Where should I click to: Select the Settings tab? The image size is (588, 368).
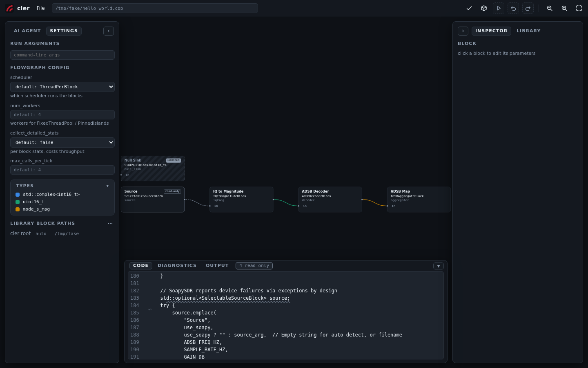pyautogui.click(x=64, y=31)
